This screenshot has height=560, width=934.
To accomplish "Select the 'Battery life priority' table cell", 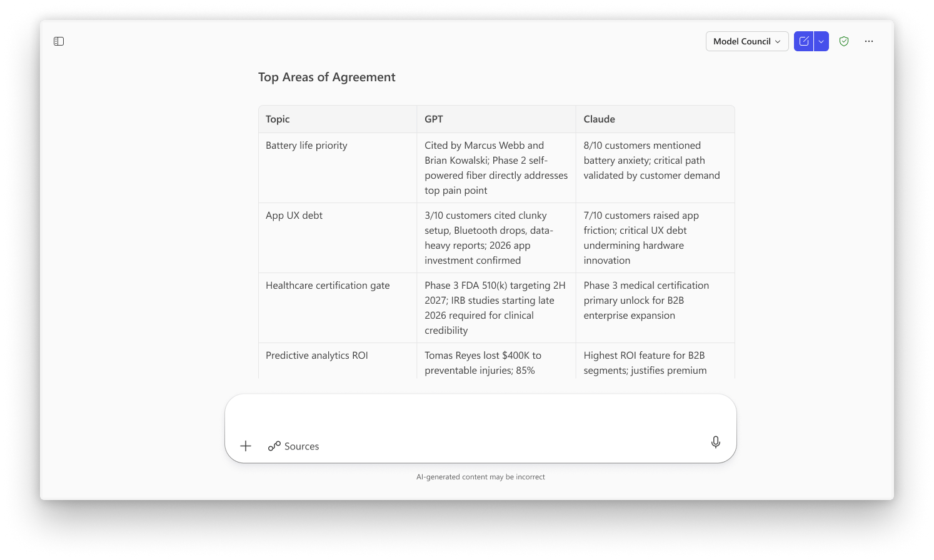I will 306,145.
